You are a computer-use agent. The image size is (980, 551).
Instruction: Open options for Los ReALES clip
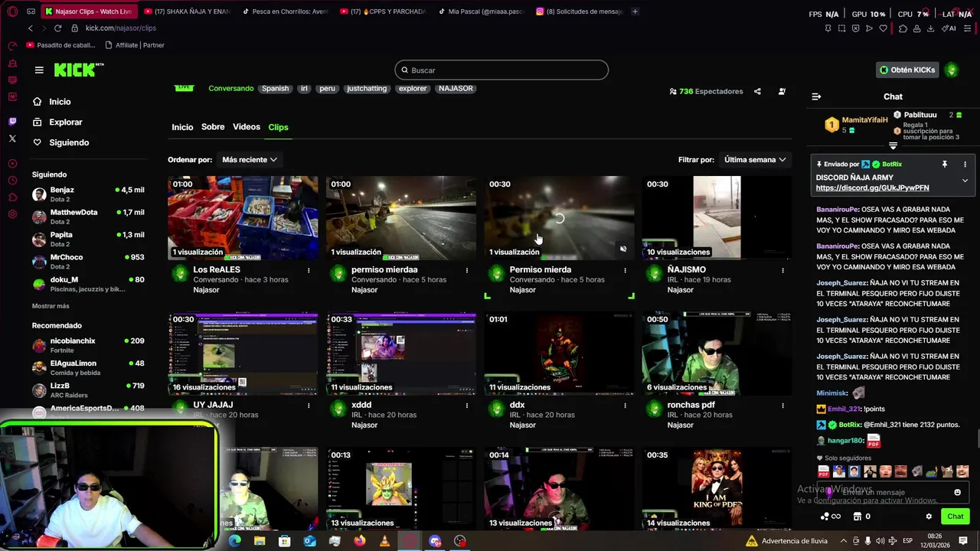[309, 270]
